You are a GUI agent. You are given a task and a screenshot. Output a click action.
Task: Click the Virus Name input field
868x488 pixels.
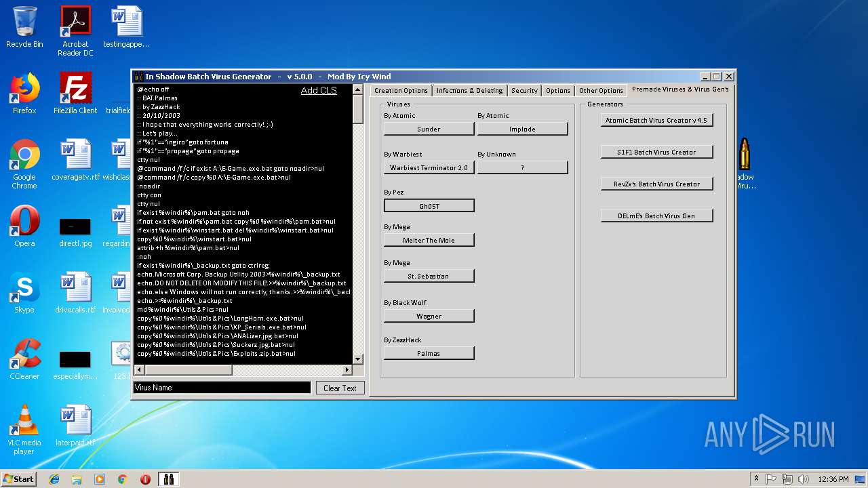coord(222,388)
